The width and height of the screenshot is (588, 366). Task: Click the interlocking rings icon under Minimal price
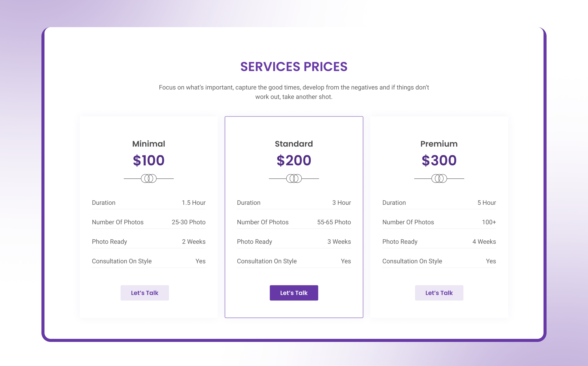click(x=149, y=178)
